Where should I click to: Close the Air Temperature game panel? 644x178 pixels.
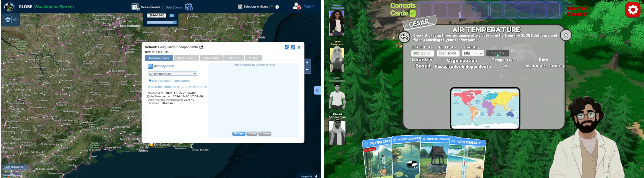pyautogui.click(x=566, y=35)
